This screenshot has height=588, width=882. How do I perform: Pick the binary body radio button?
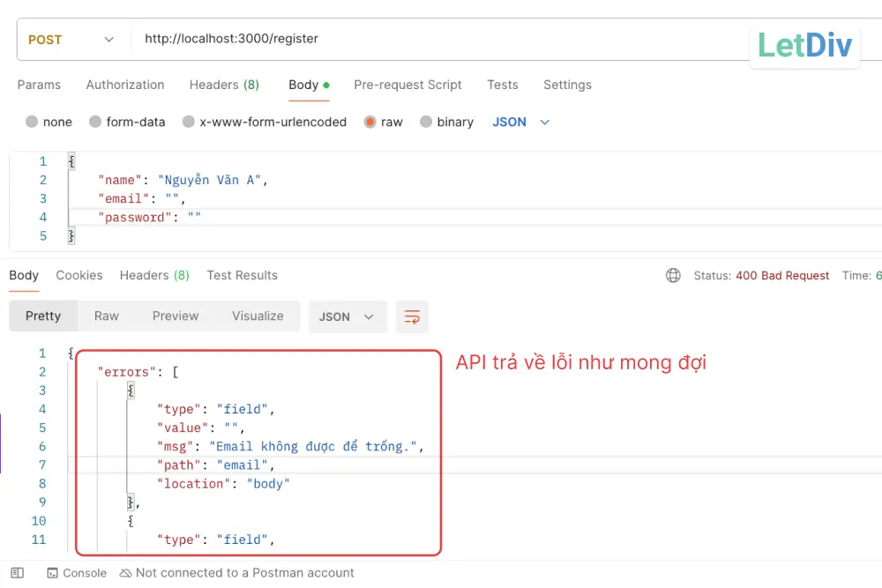pos(427,123)
